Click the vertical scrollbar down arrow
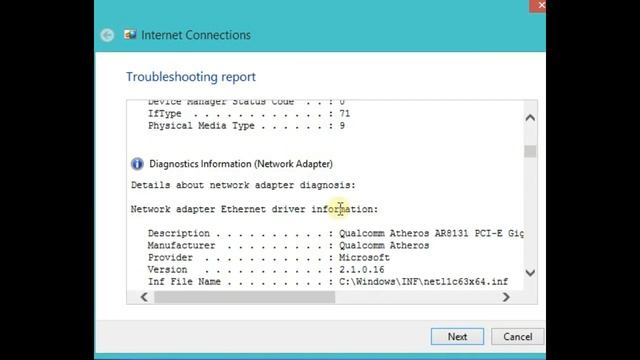 pos(530,273)
